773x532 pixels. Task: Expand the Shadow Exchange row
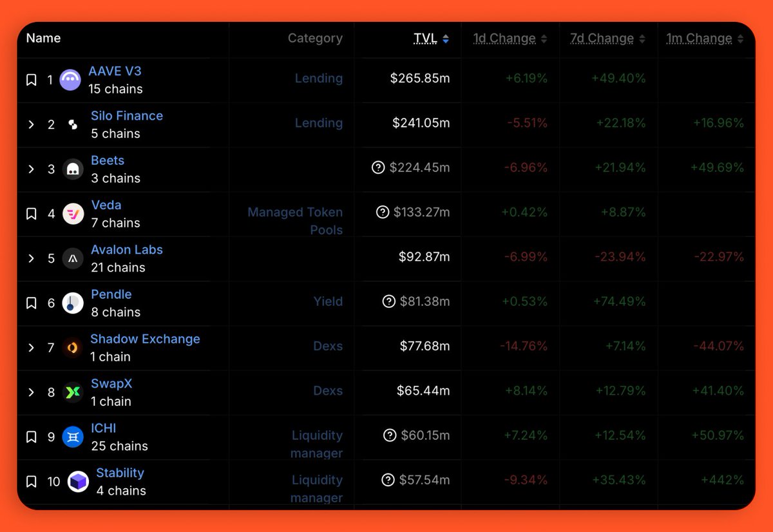coord(31,348)
